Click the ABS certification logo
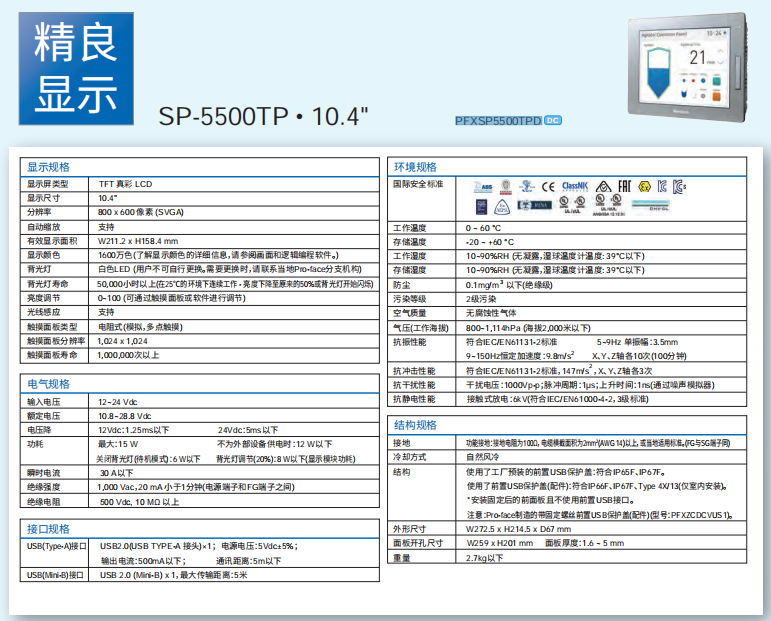This screenshot has width=771, height=621. tap(483, 187)
